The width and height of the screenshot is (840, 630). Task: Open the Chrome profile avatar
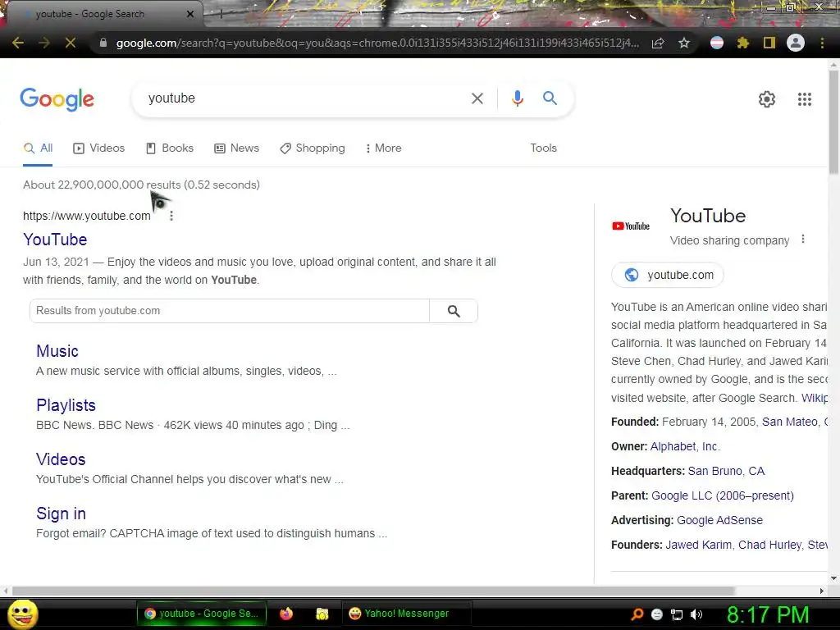coord(796,43)
